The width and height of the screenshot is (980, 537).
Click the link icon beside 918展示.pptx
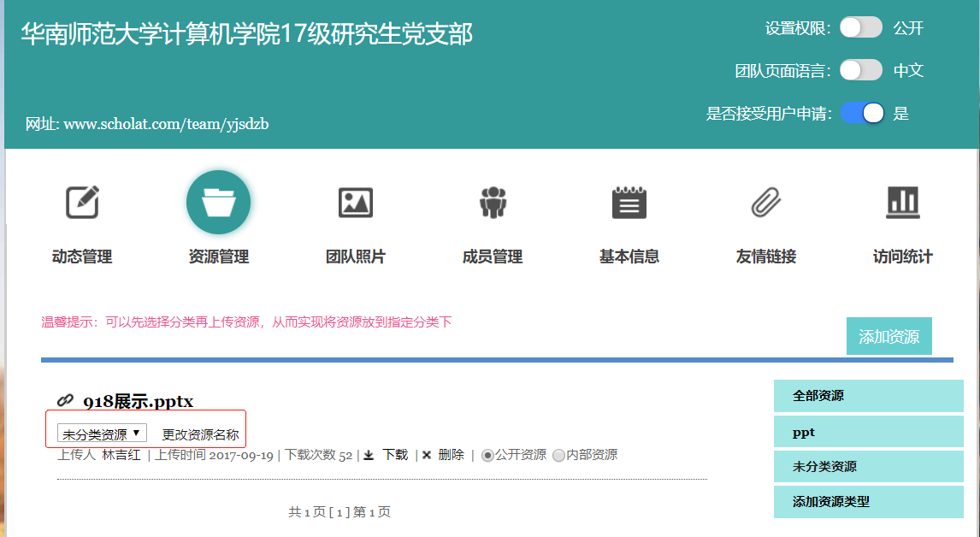coord(66,400)
